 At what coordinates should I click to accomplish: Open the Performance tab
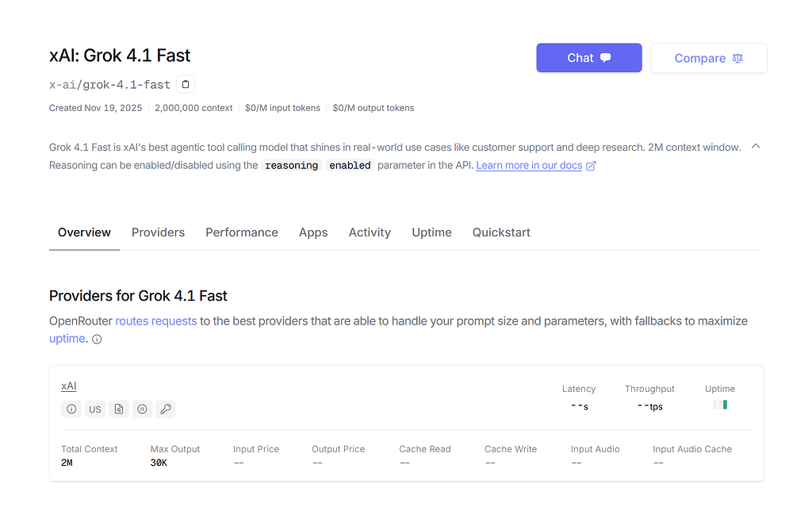tap(241, 232)
